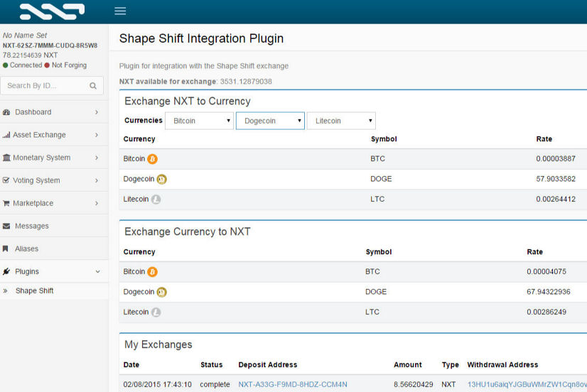The height and width of the screenshot is (392, 587).
Task: Click the Not Forging status text
Action: pyautogui.click(x=69, y=65)
